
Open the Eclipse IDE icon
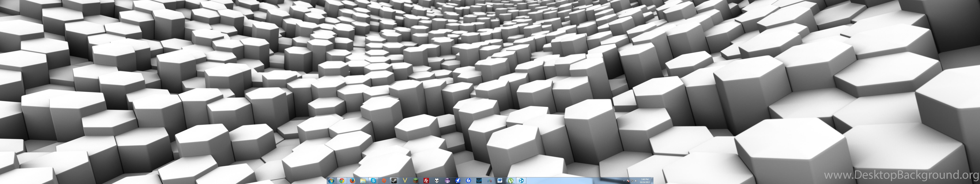click(x=447, y=181)
